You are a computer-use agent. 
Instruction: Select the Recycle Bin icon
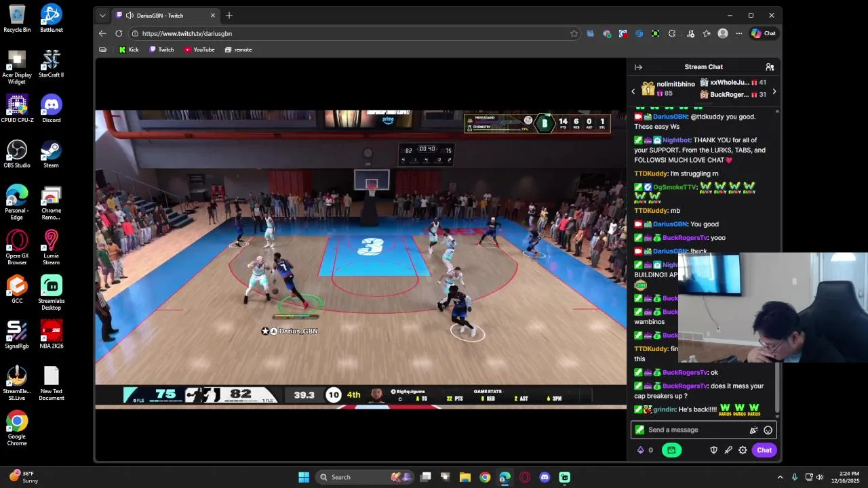point(17,18)
